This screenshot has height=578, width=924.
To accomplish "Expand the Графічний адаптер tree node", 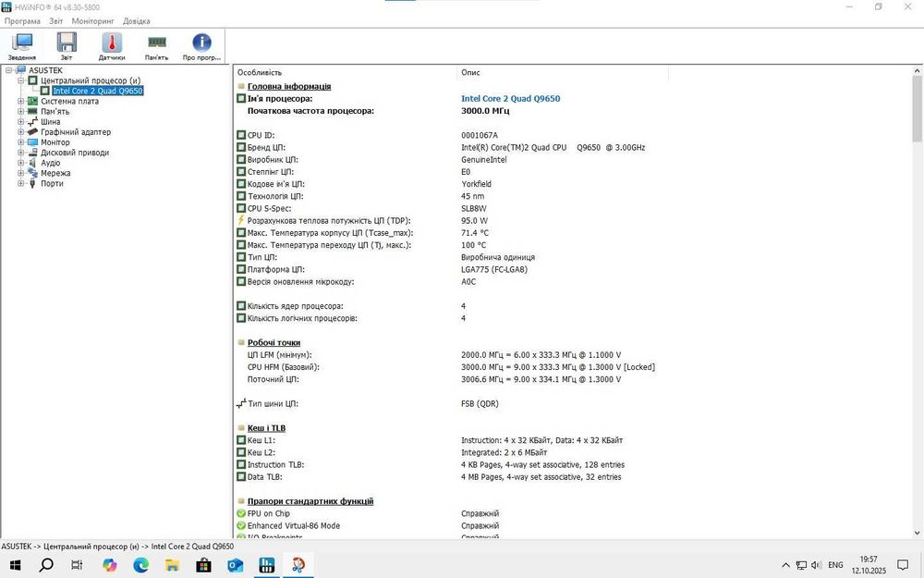I will point(20,132).
